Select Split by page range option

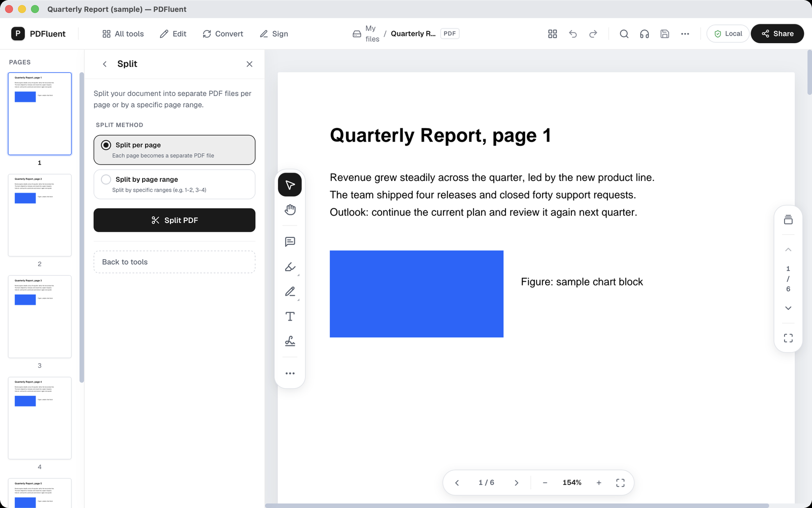pyautogui.click(x=175, y=184)
